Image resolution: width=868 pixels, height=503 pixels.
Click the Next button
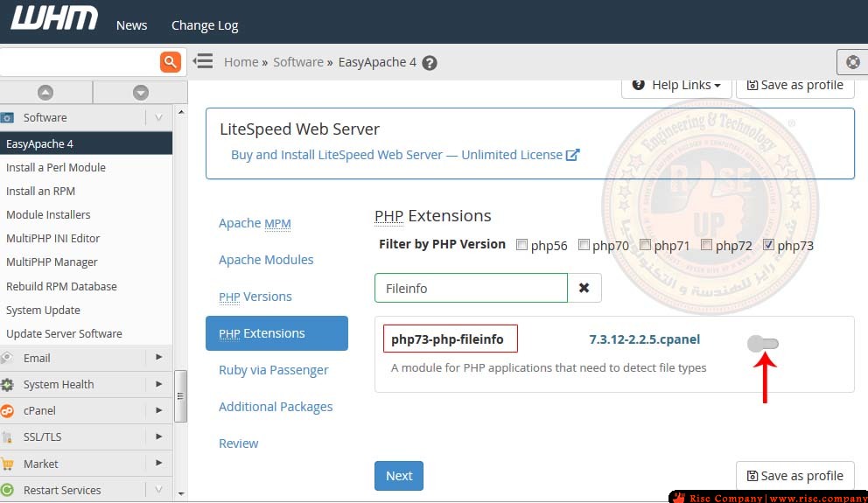pos(399,476)
